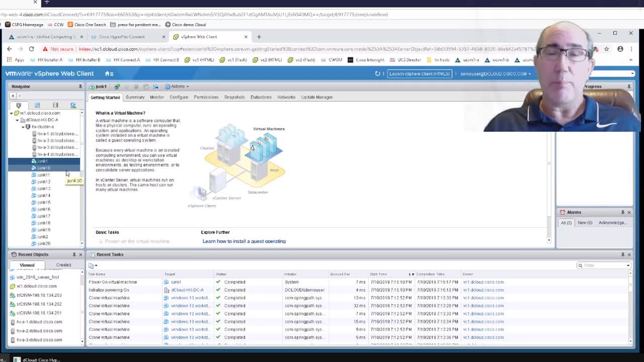Image resolution: width=644 pixels, height=362 pixels.
Task: Pin the Alarms panel
Action: (622, 212)
